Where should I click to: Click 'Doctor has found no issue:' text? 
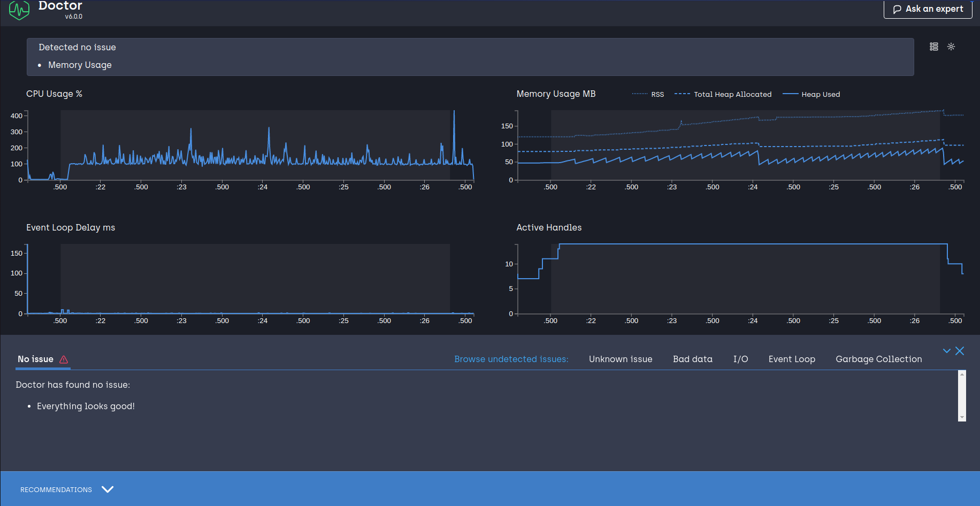73,385
